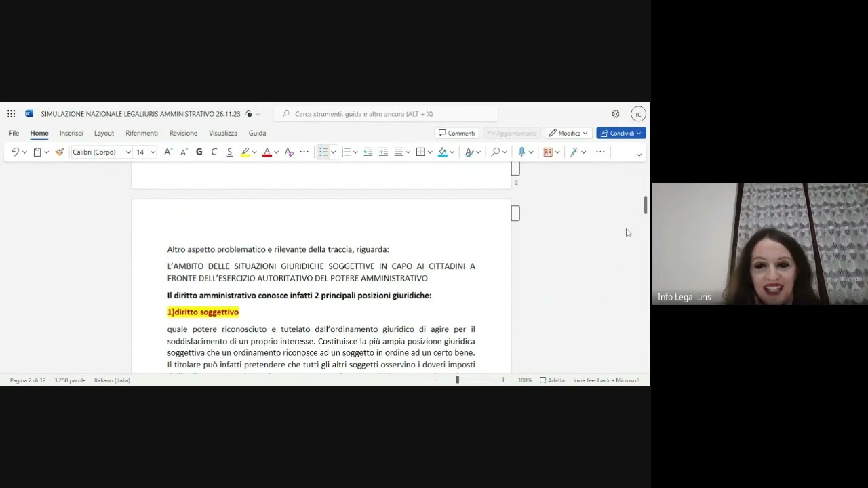This screenshot has width=868, height=488.
Task: Click zoom in plus button
Action: (x=503, y=380)
